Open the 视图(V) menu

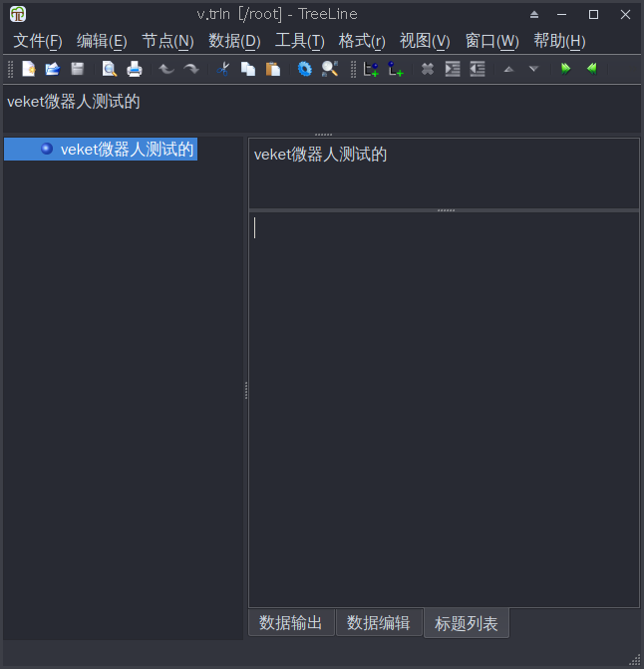425,41
